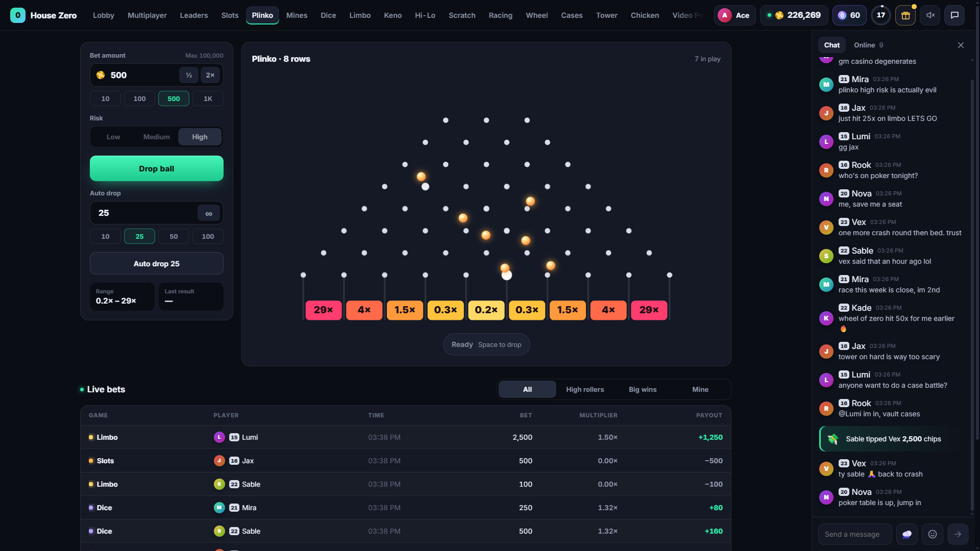This screenshot has height=551, width=980.
Task: Start Auto drop 25
Action: pos(157,264)
